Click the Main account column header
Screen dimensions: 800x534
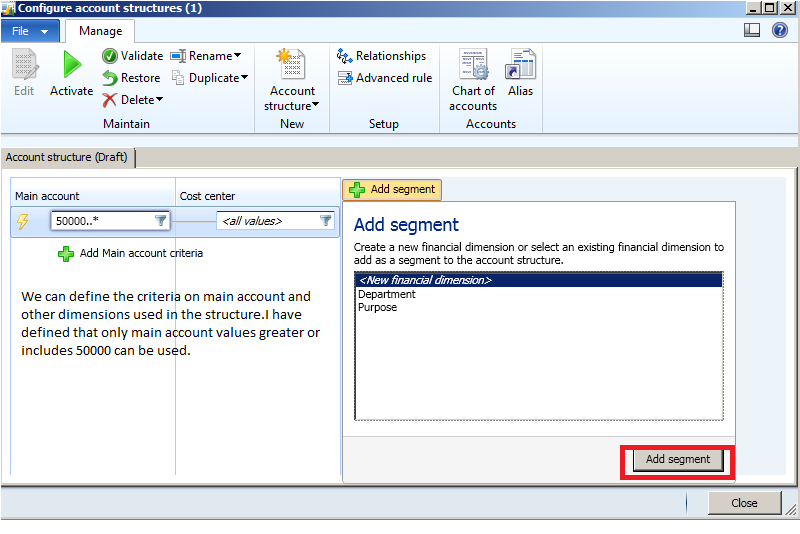pyautogui.click(x=93, y=196)
